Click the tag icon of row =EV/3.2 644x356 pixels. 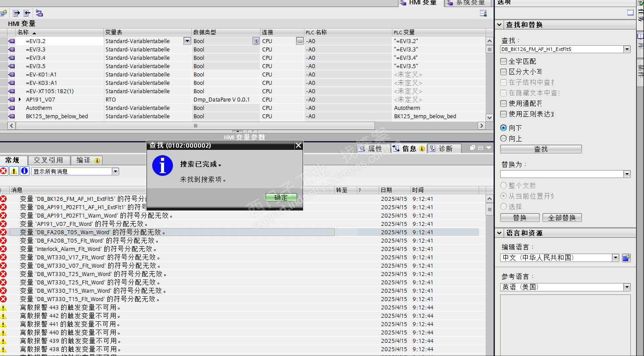coord(11,41)
